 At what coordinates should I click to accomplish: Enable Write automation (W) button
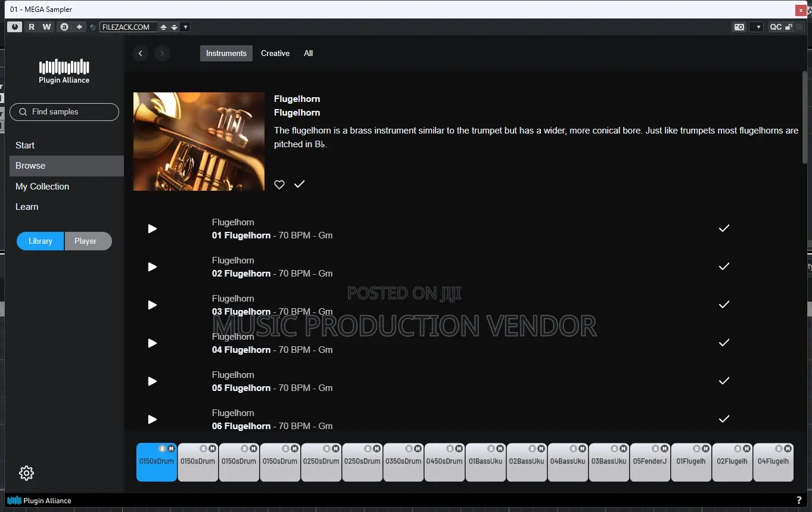pyautogui.click(x=46, y=27)
